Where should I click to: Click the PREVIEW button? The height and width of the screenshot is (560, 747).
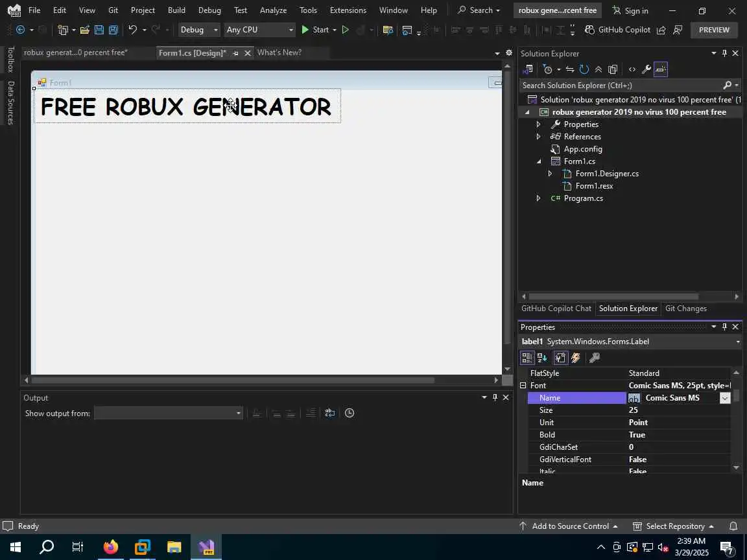coord(714,30)
